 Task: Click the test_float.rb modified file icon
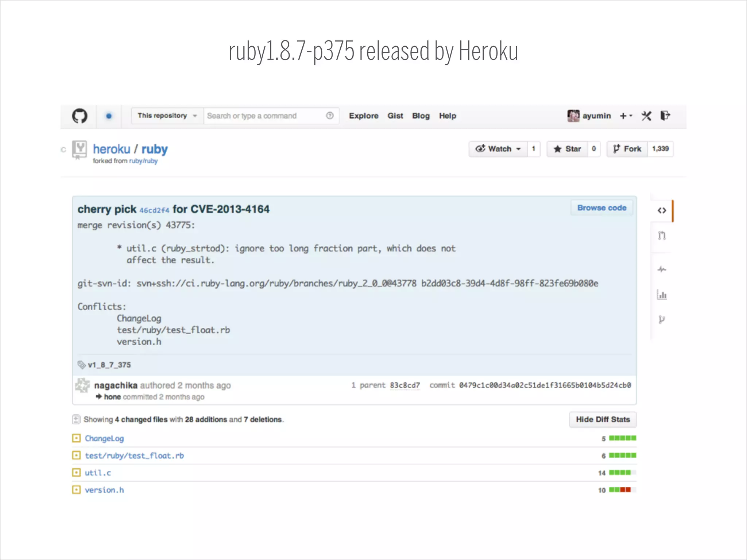point(76,455)
